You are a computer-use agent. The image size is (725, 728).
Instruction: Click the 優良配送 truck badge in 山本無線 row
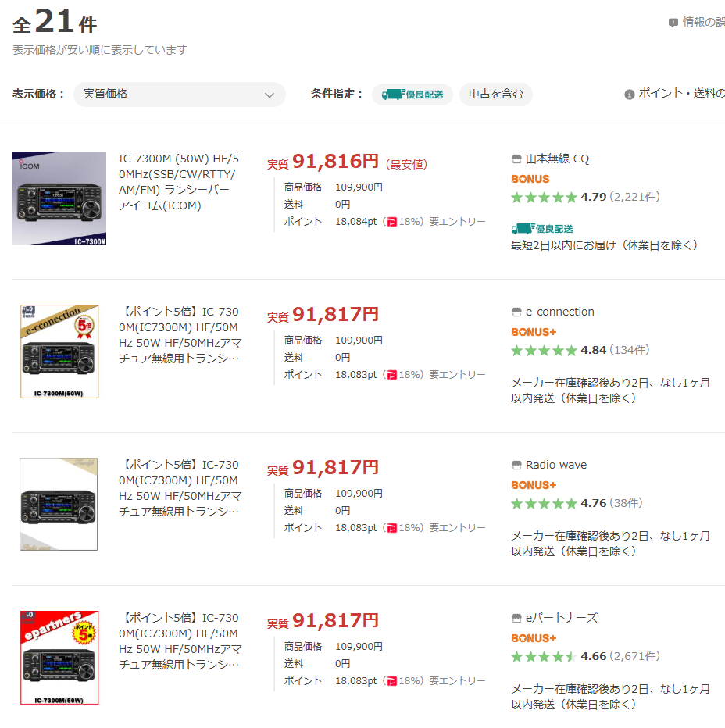[542, 228]
